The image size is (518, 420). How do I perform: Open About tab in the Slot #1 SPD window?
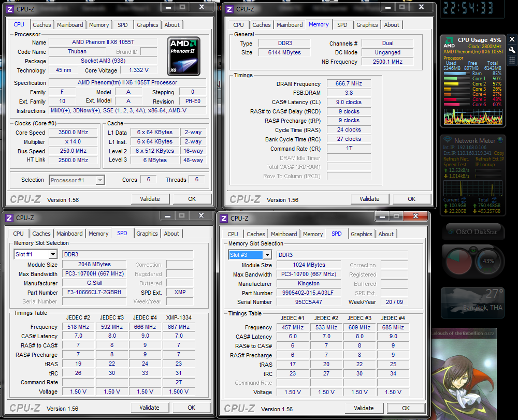coord(171,234)
